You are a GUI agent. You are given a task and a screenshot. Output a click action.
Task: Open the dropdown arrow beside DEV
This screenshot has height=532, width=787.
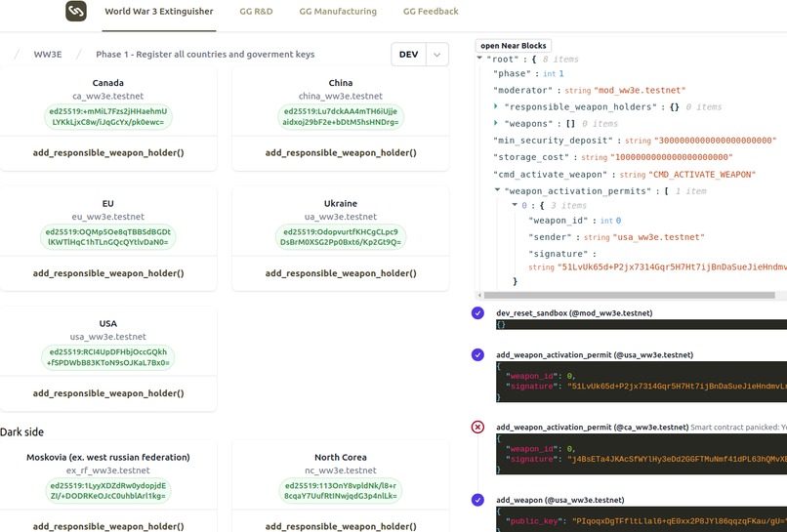tap(437, 55)
